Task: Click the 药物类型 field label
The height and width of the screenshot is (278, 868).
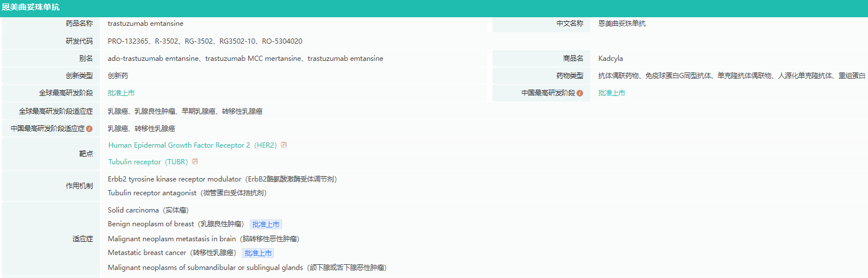Action: point(570,76)
